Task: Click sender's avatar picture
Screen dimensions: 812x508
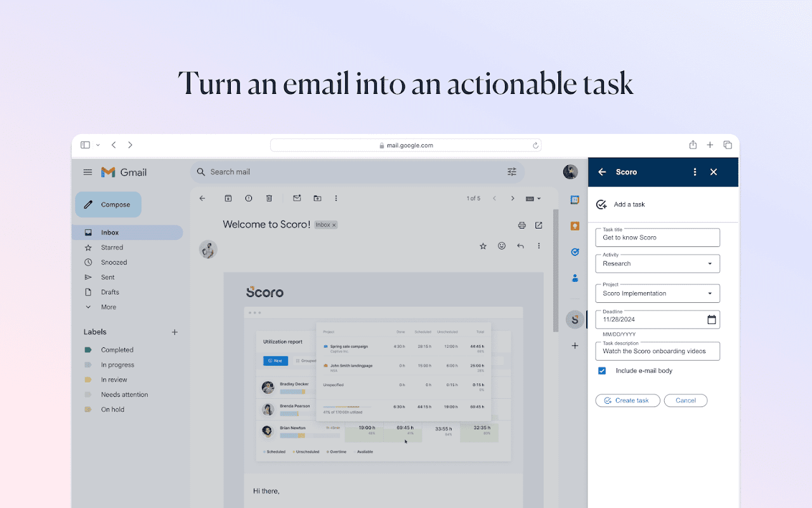Action: 208,249
